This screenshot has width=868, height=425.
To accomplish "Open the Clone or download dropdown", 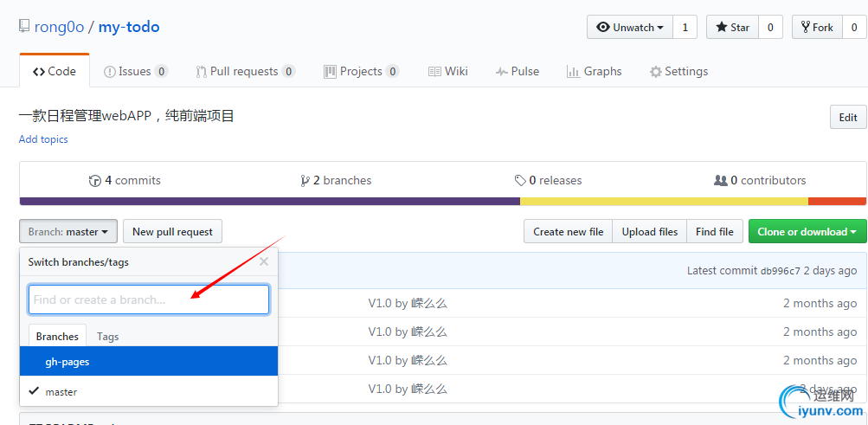I will point(807,231).
